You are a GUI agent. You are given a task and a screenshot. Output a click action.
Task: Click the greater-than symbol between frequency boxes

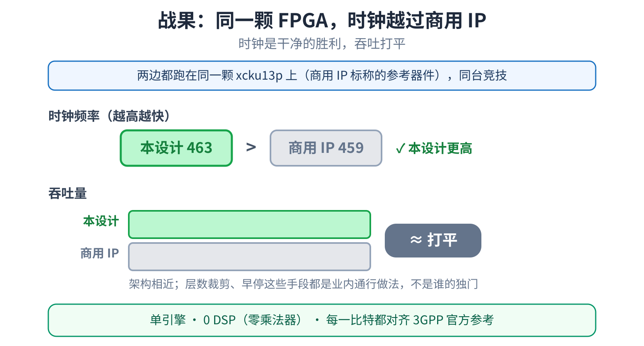[251, 147]
